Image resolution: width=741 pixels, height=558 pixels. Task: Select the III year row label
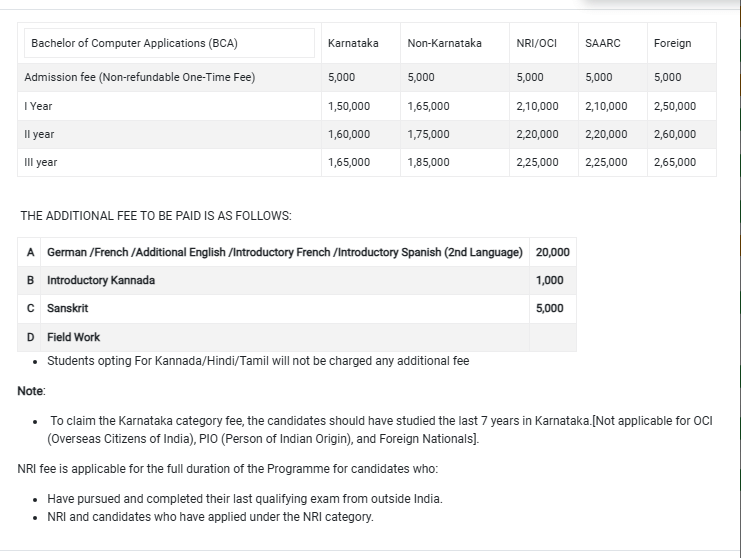coord(40,162)
